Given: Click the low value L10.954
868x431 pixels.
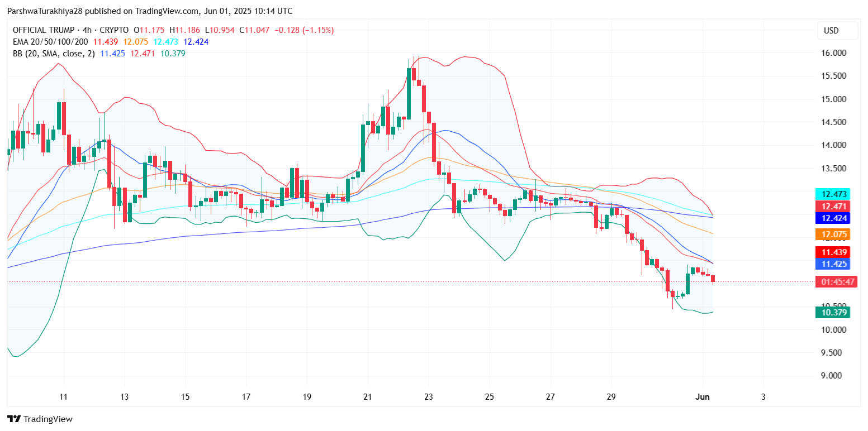Looking at the screenshot, I should [x=220, y=30].
